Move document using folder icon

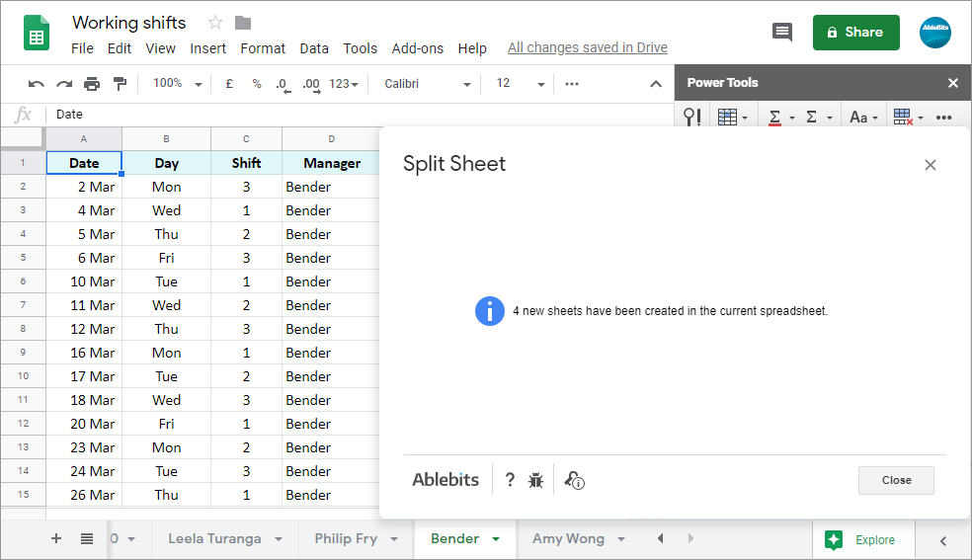[243, 23]
